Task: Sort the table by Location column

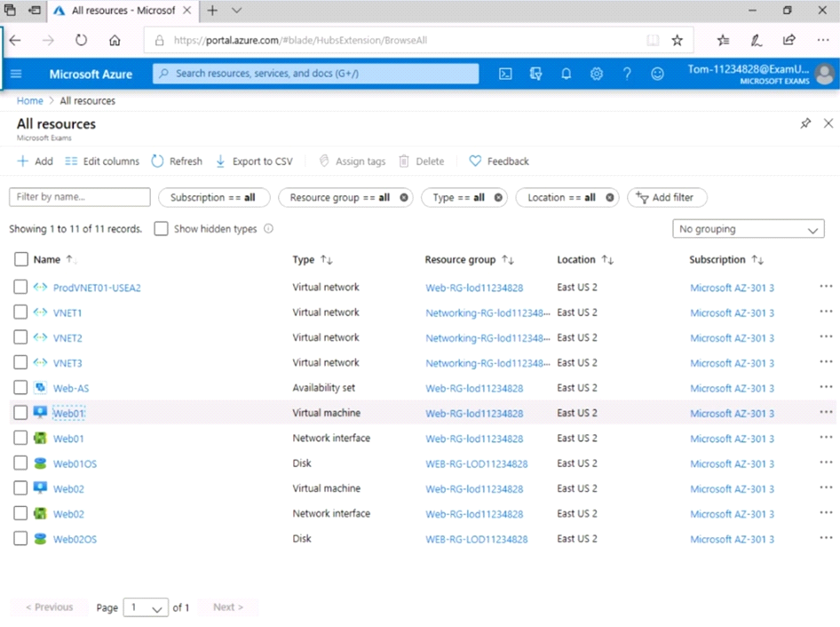Action: click(585, 260)
